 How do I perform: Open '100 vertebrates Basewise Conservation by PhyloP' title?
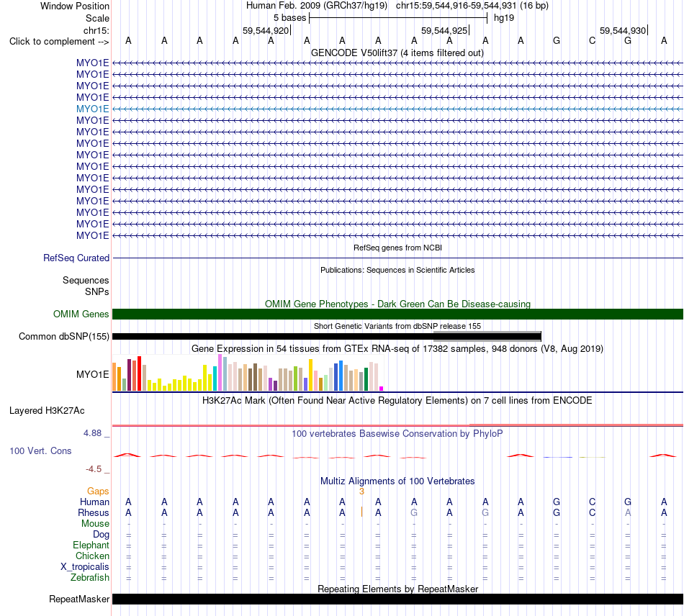pos(397,434)
